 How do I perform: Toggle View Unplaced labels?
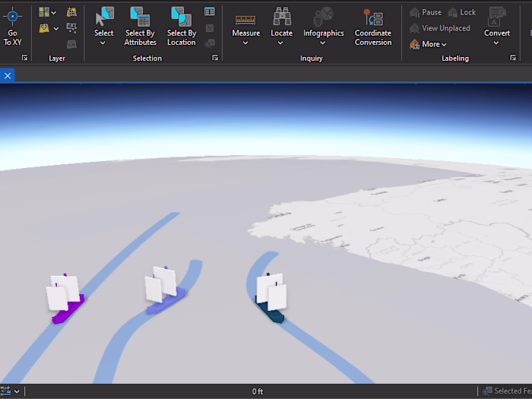pos(440,28)
